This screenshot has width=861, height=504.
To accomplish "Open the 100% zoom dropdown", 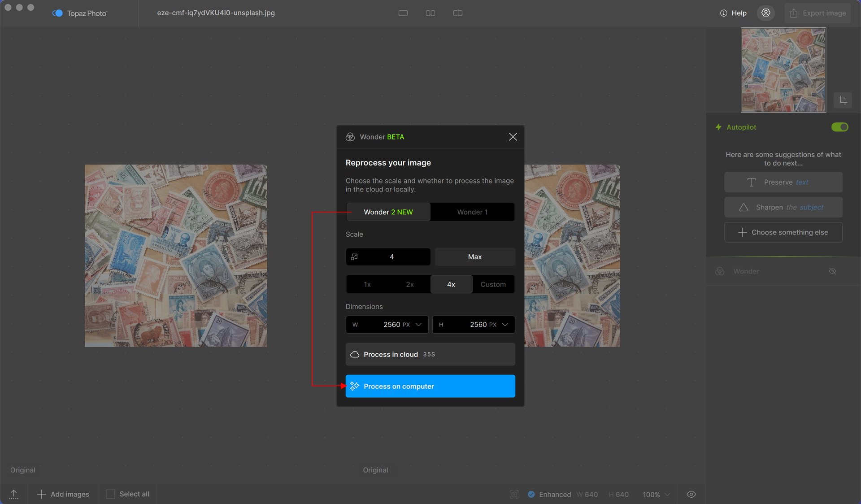I will tap(656, 495).
